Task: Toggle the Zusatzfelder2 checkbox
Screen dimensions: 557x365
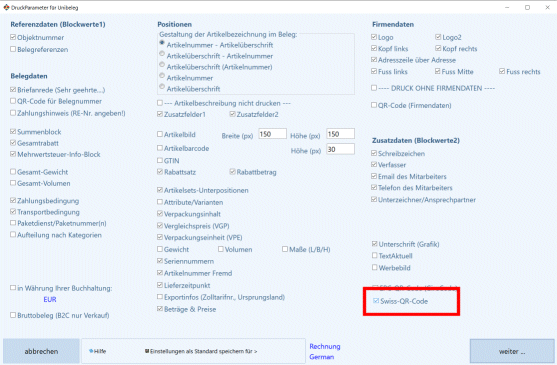Action: 233,114
